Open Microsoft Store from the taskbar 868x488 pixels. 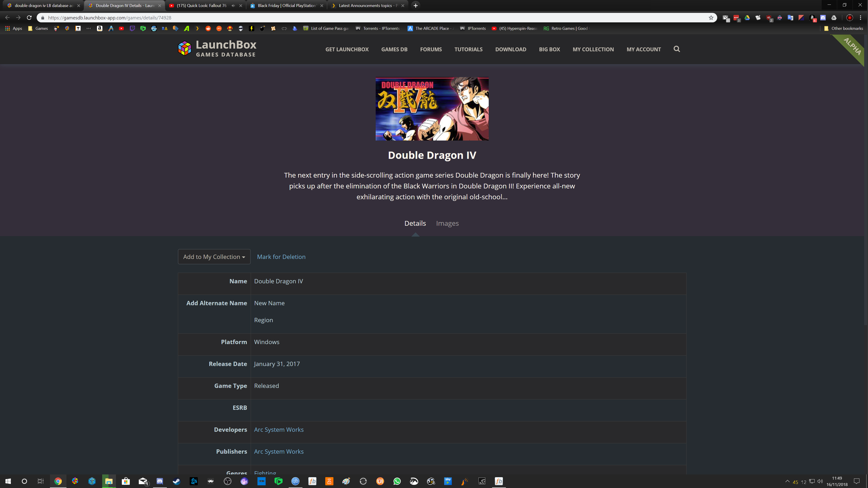[x=126, y=481]
